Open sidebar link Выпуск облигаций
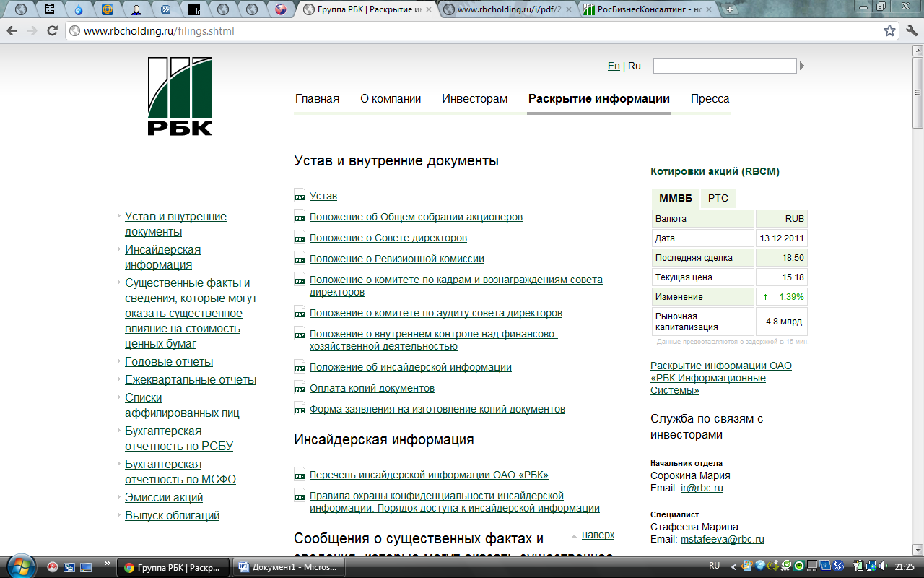This screenshot has height=578, width=924. click(172, 516)
